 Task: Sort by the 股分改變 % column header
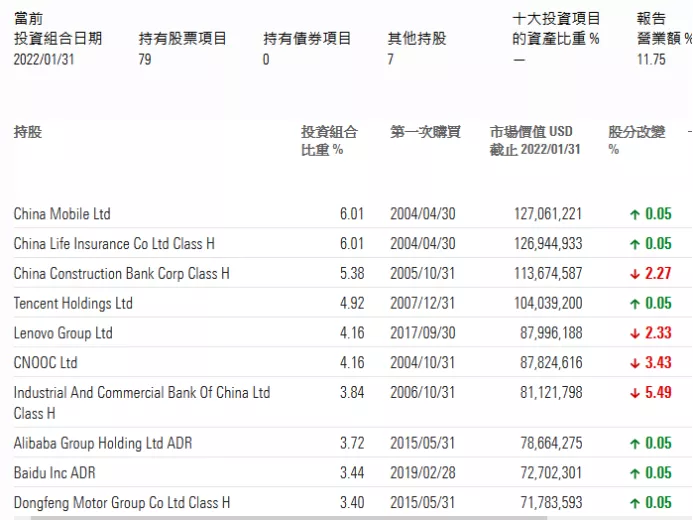click(x=636, y=140)
